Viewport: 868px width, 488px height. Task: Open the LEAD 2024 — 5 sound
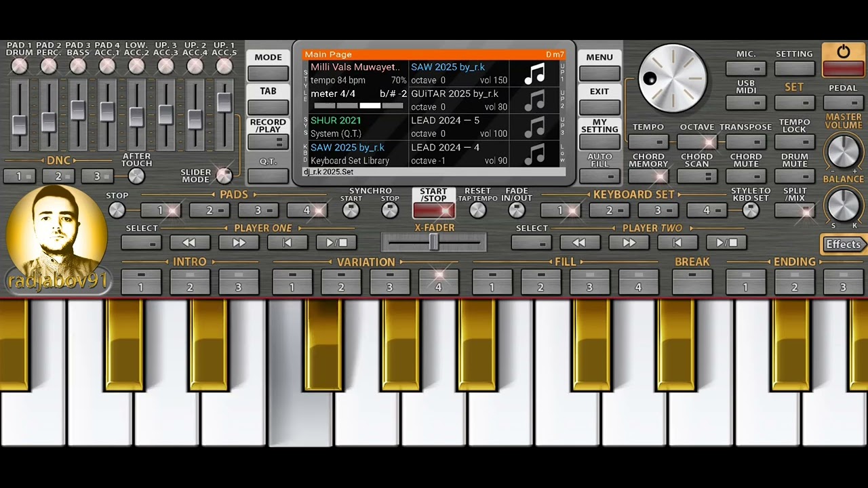click(x=459, y=127)
